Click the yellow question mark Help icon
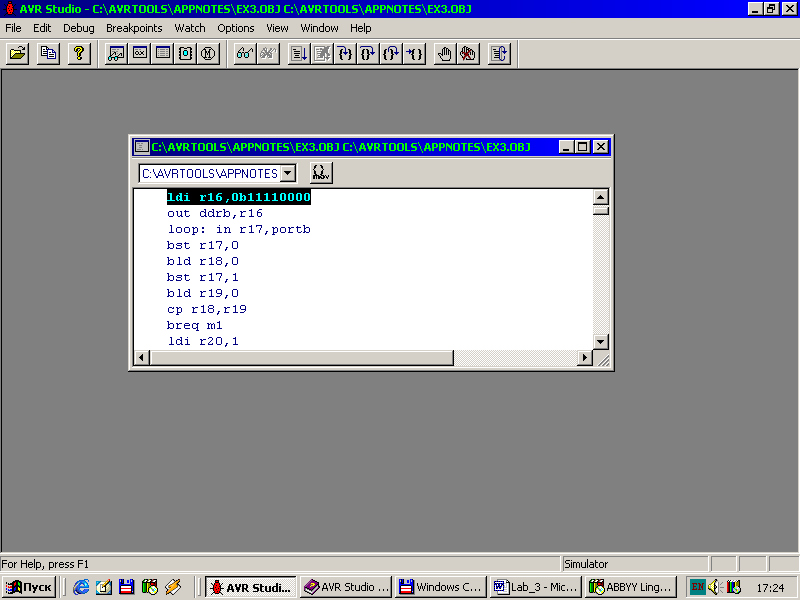800x600 pixels. tap(79, 54)
